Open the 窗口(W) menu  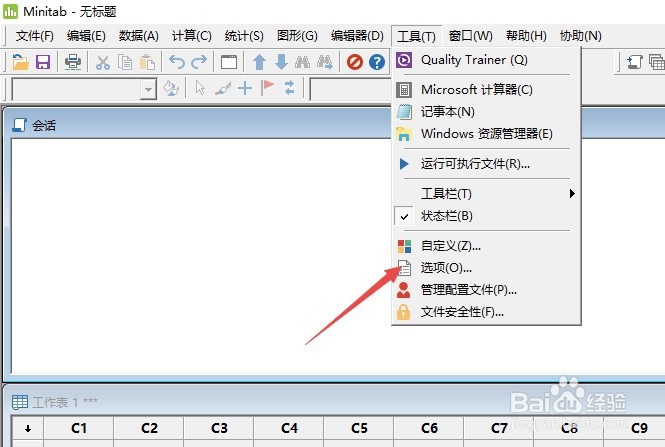(471, 36)
